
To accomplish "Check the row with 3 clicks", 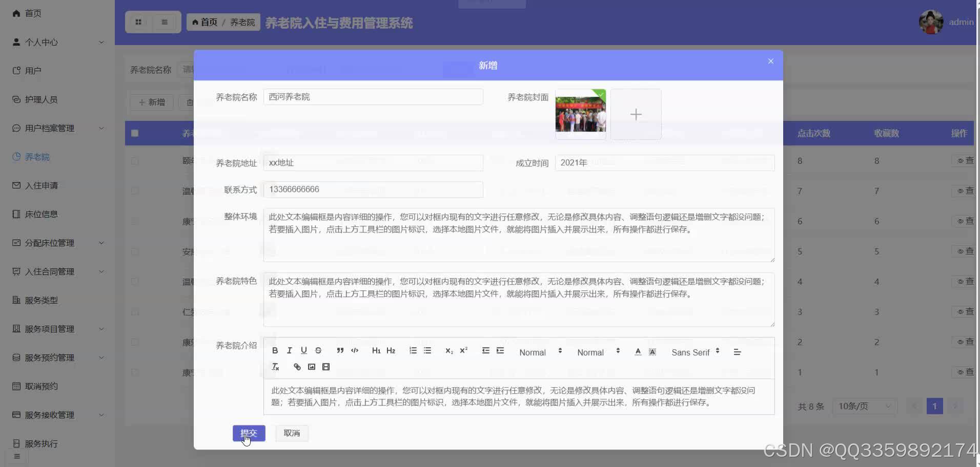I will 135,312.
